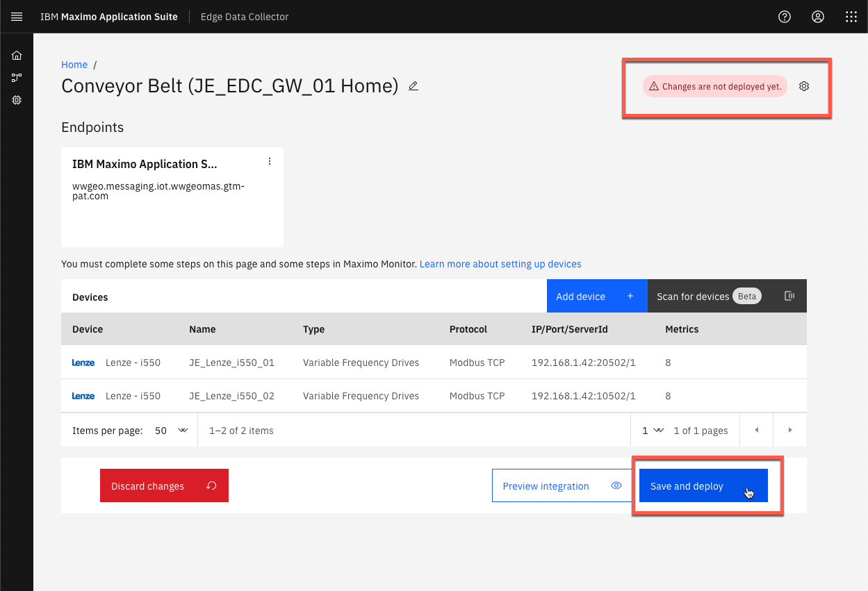
Task: Click metrics value 8 in JE_Lenze_i550_02 row
Action: click(x=668, y=396)
